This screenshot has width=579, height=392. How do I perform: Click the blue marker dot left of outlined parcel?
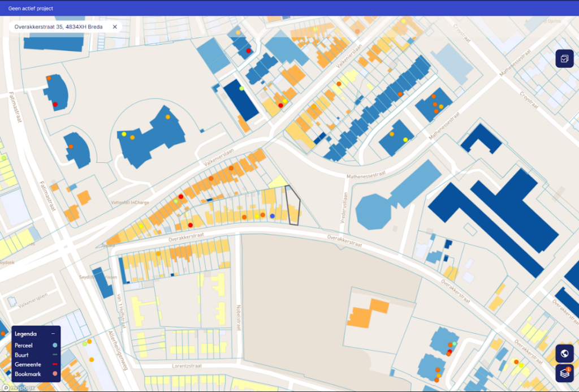273,216
